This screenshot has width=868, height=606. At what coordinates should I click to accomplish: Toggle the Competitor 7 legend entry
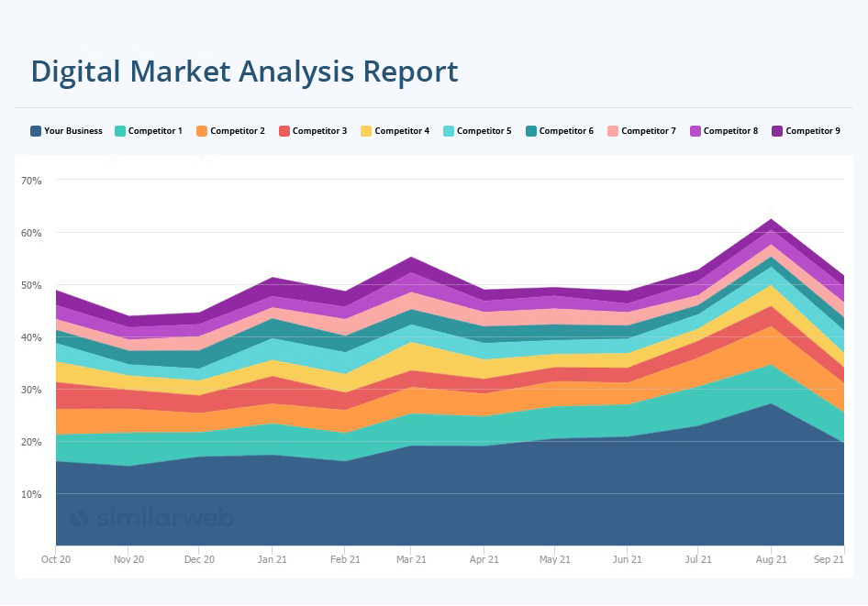click(x=648, y=131)
